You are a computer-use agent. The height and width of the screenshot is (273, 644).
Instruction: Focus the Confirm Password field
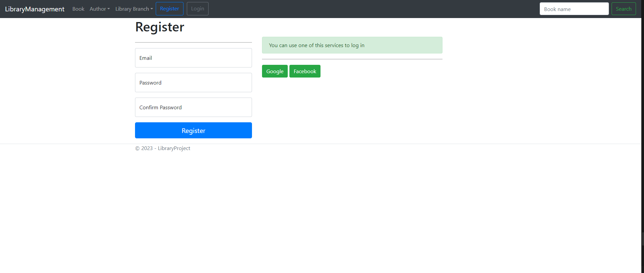coord(193,107)
